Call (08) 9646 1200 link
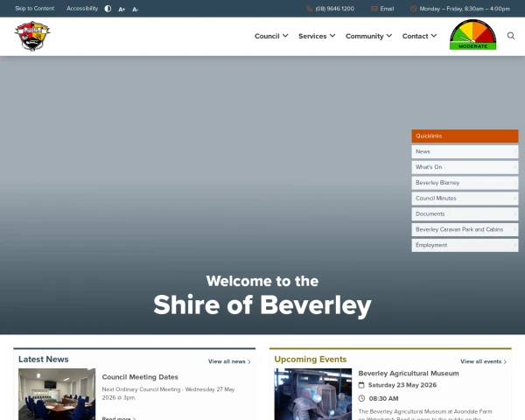 (x=334, y=9)
